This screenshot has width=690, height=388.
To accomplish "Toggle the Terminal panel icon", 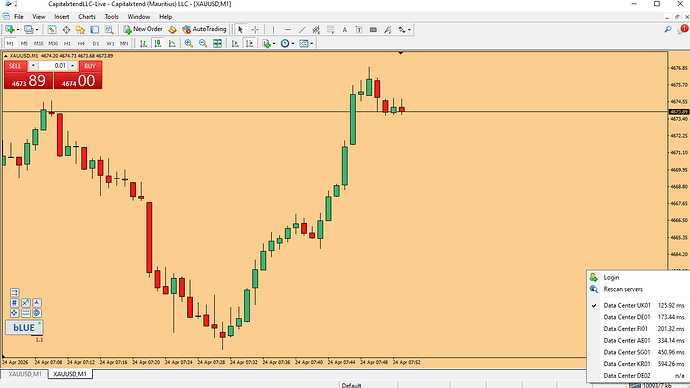I will pyautogui.click(x=95, y=29).
